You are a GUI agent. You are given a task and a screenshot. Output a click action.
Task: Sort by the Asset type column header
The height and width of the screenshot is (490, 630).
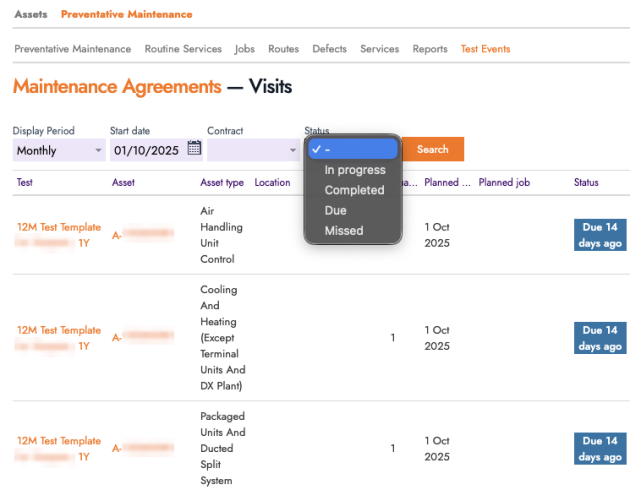coord(222,183)
